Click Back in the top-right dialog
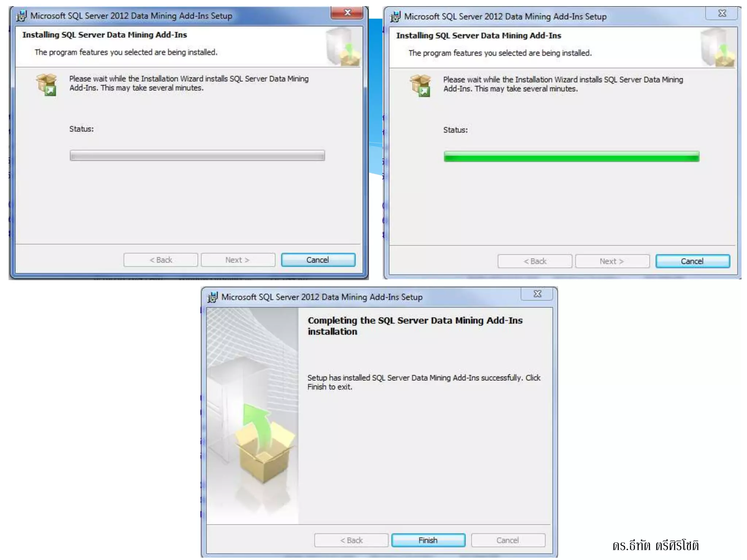The height and width of the screenshot is (560, 747). (x=535, y=261)
